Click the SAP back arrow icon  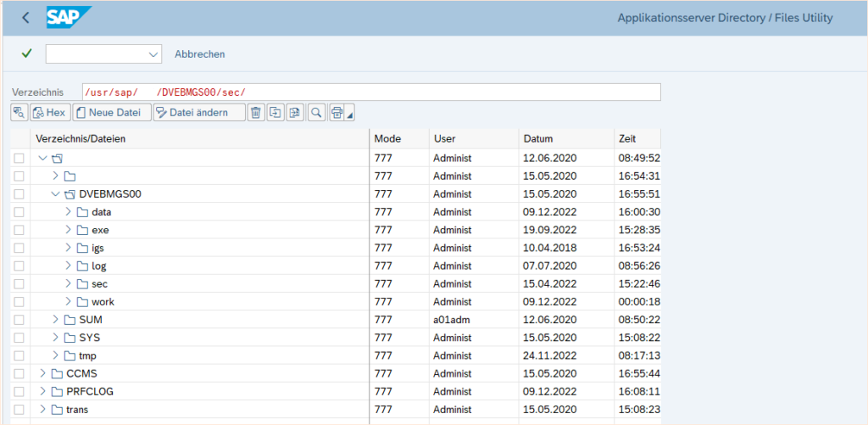[25, 18]
